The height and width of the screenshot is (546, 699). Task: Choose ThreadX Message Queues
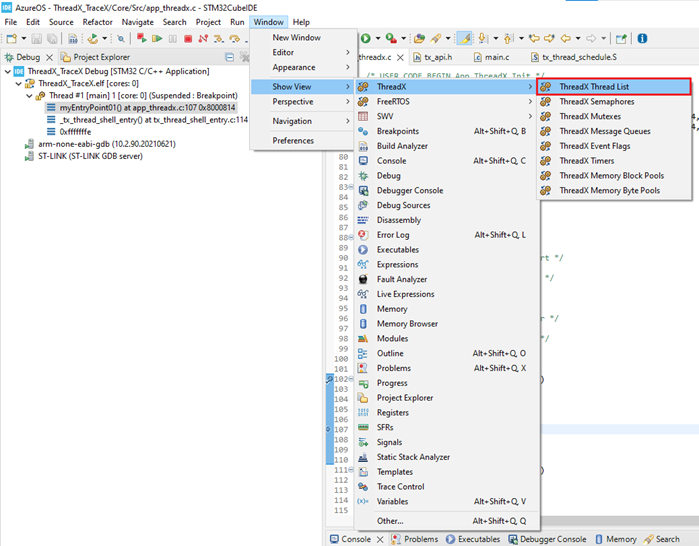pos(614,131)
